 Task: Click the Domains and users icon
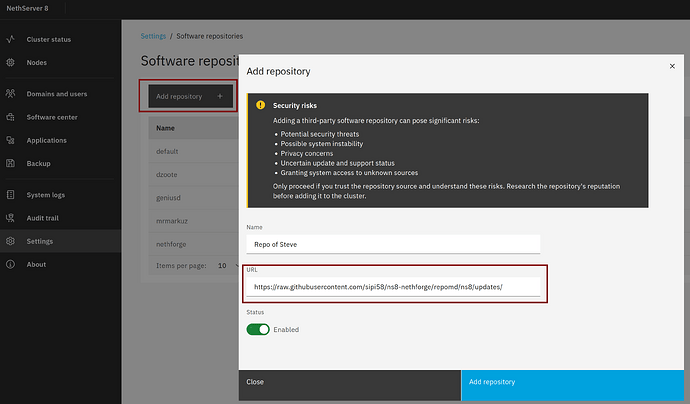click(10, 93)
